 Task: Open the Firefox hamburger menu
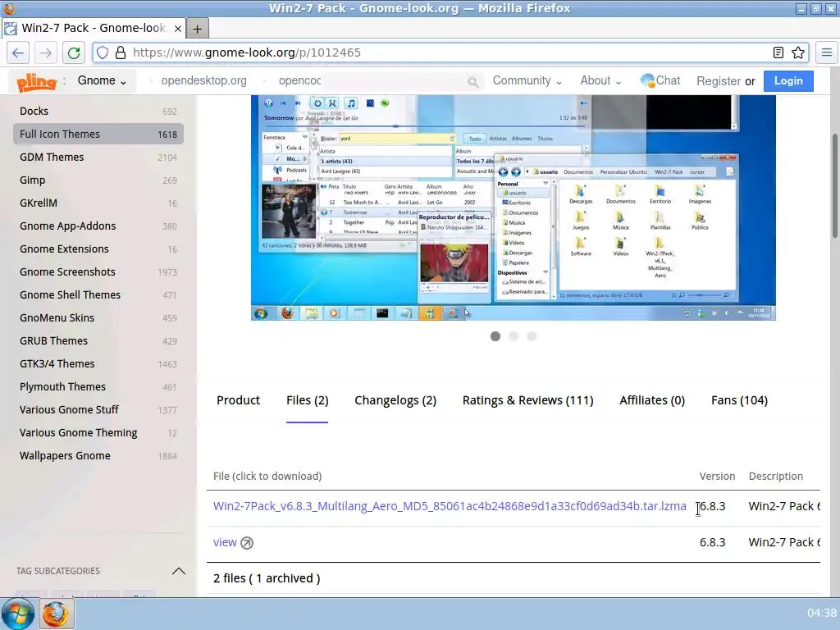[827, 52]
